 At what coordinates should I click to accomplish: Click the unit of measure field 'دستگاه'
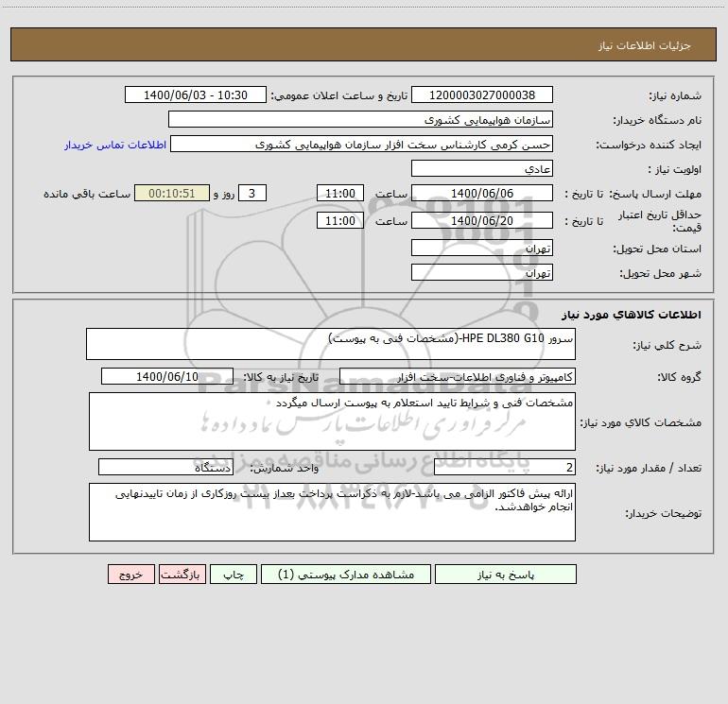165,467
